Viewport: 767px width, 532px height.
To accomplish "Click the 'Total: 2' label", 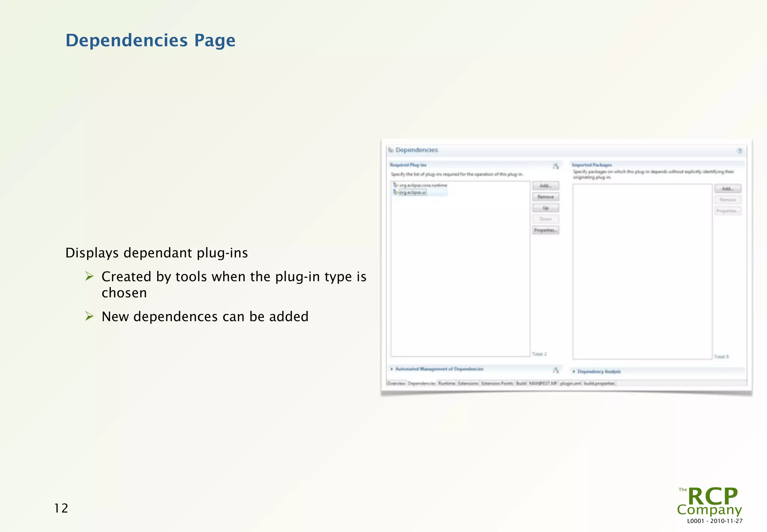I will pos(539,354).
